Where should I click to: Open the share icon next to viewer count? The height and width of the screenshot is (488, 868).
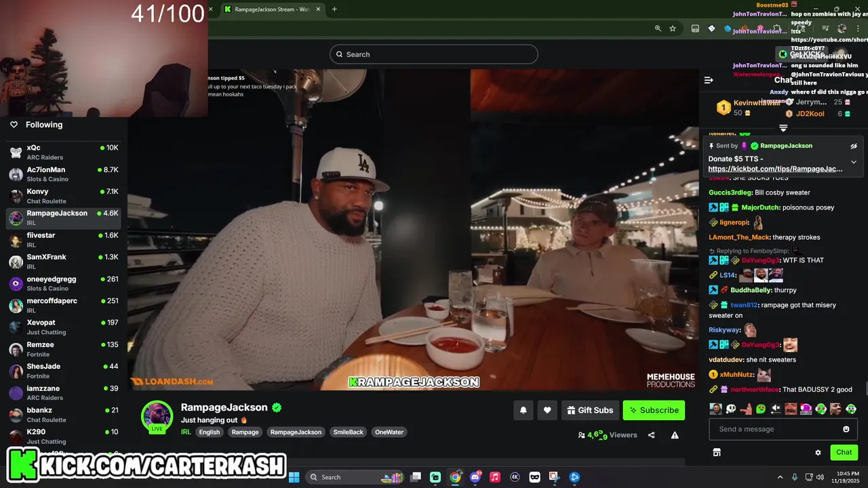(x=652, y=435)
